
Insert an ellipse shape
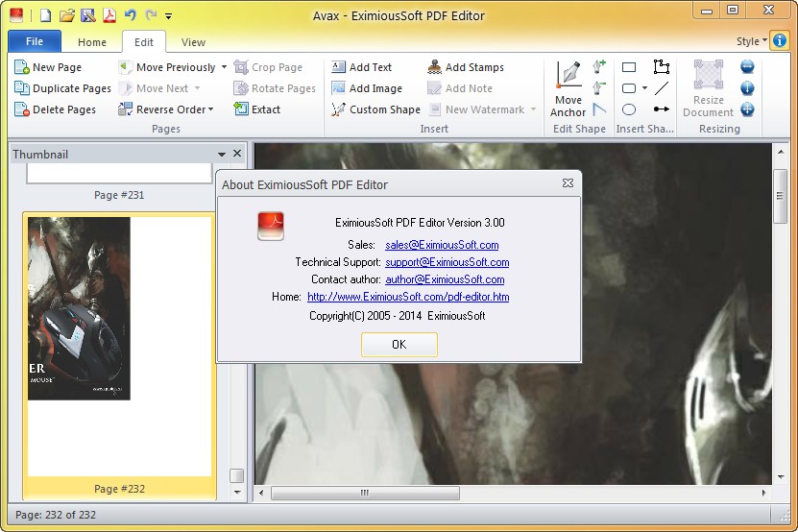point(629,109)
